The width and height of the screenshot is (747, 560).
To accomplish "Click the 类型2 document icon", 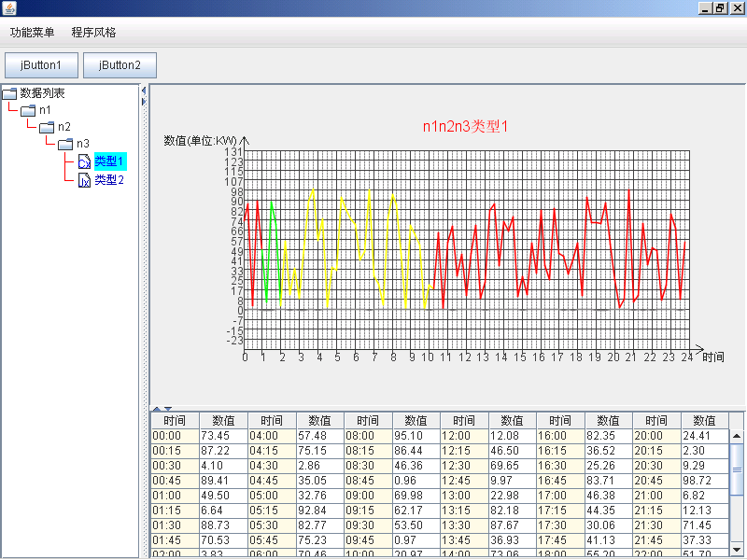I will tap(82, 179).
